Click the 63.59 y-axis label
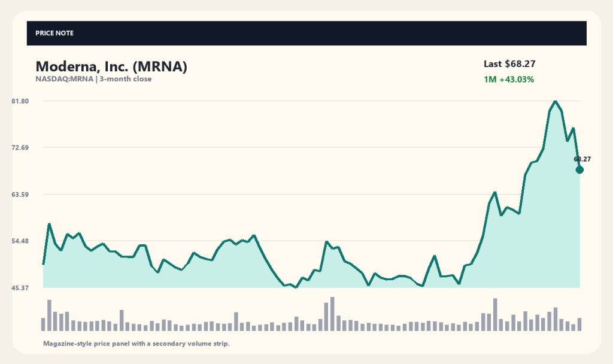Image resolution: width=613 pixels, height=364 pixels. pyautogui.click(x=20, y=195)
